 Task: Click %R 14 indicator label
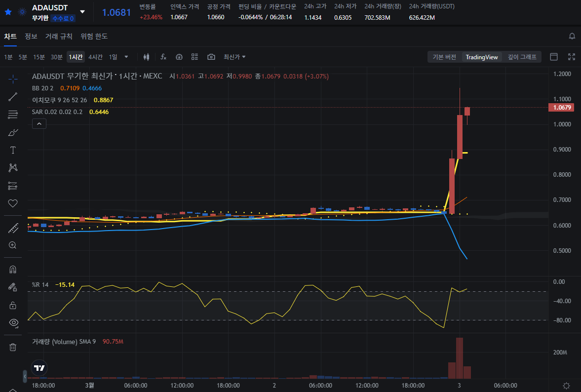40,284
